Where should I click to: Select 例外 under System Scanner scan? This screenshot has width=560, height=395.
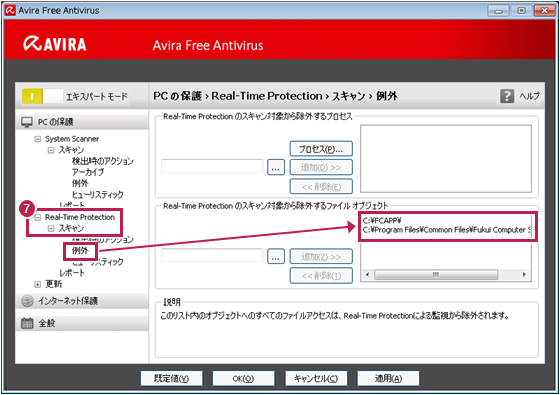(x=80, y=183)
